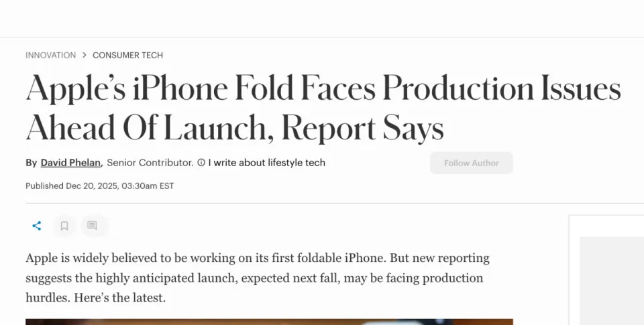The height and width of the screenshot is (325, 644).
Task: Bookmark this article with the bookmark icon
Action: [64, 226]
